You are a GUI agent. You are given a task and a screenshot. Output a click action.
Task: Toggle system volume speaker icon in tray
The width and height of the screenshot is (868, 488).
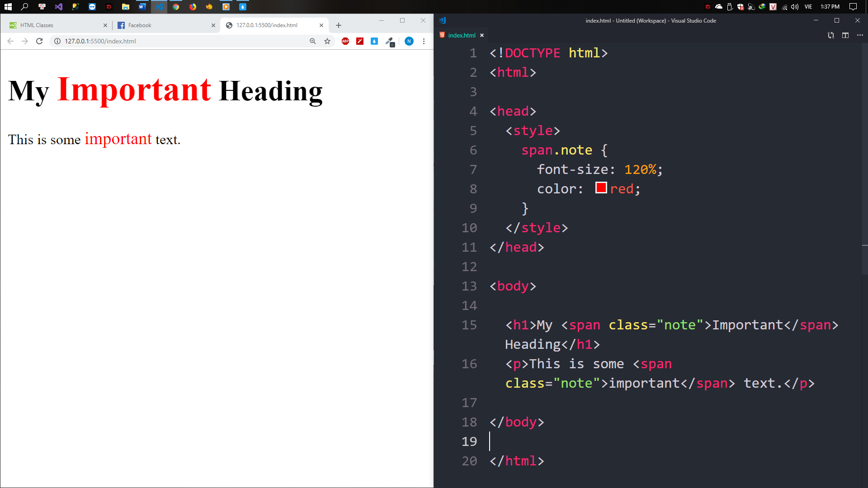795,7
